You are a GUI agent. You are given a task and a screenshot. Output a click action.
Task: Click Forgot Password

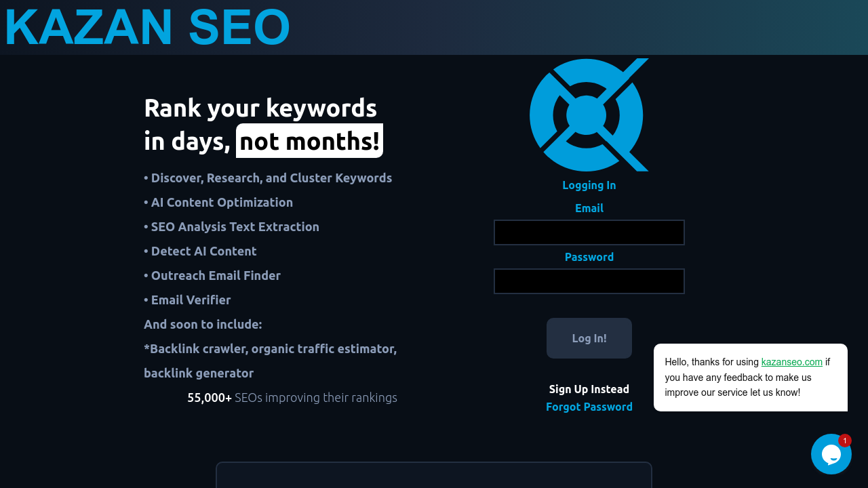tap(589, 406)
